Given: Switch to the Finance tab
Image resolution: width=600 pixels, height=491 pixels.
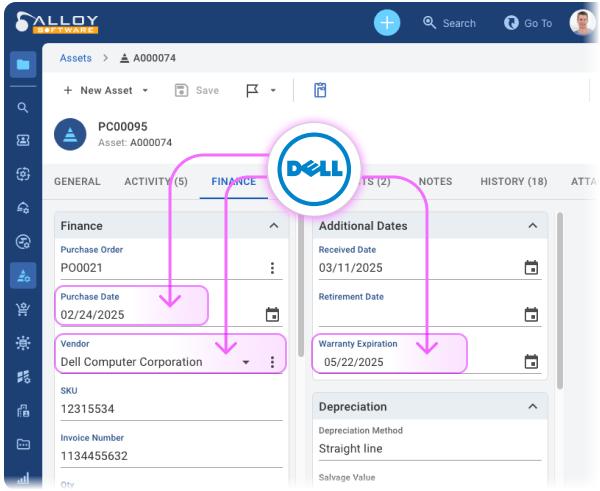Looking at the screenshot, I should coord(234,181).
